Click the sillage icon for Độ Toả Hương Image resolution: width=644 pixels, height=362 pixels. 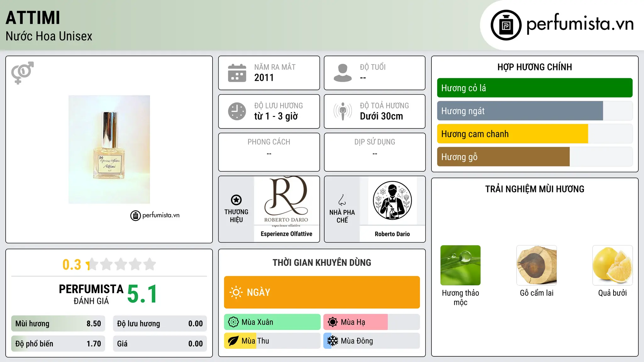[x=343, y=111]
